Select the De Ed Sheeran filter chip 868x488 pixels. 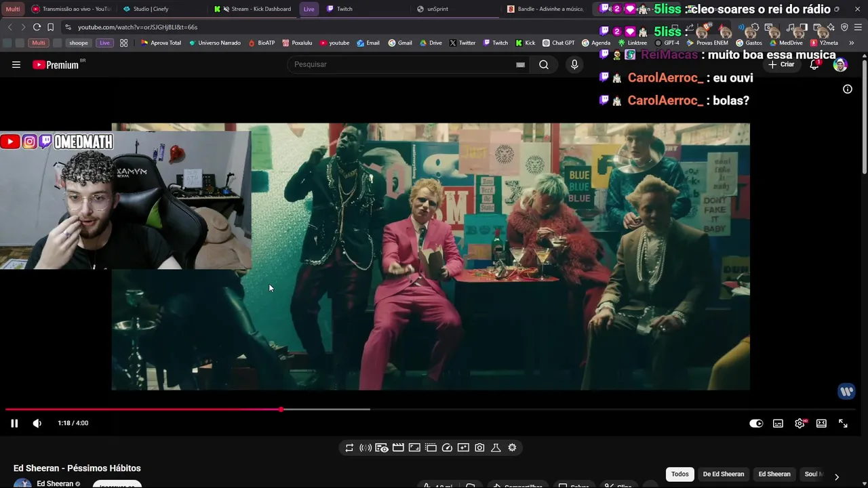(724, 474)
